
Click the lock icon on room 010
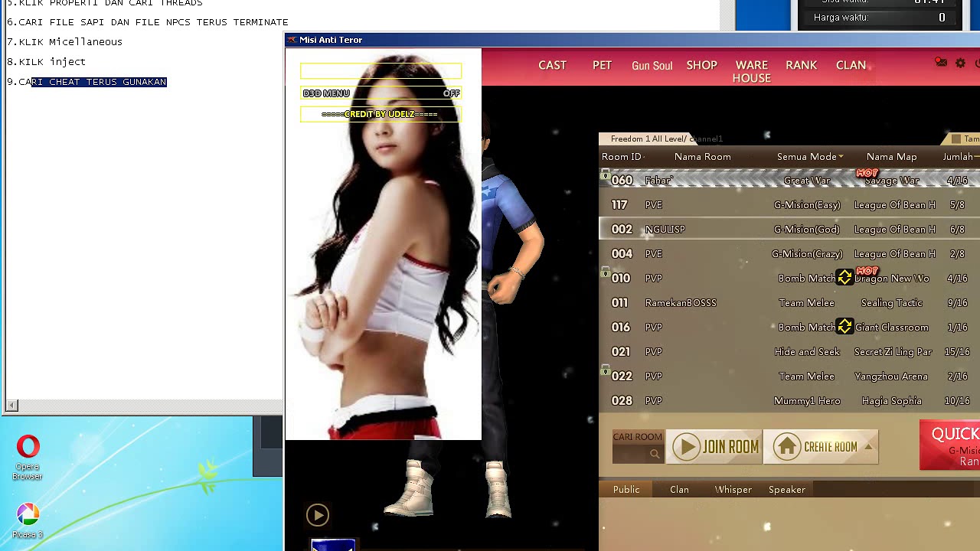click(x=605, y=272)
